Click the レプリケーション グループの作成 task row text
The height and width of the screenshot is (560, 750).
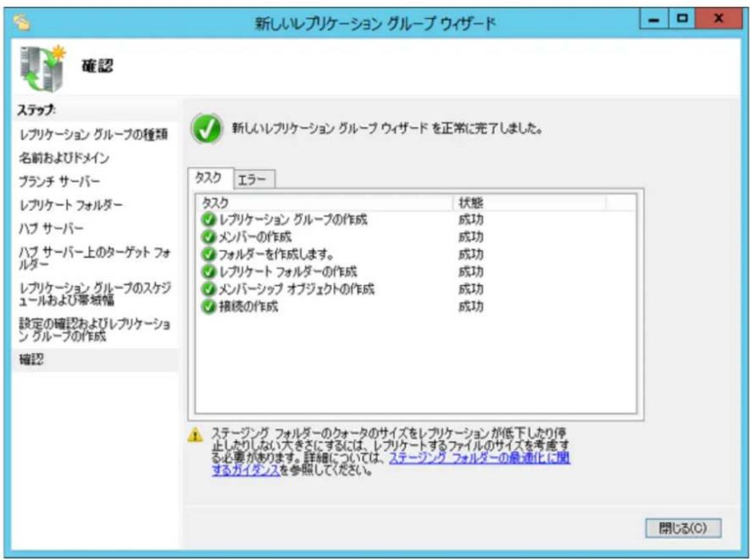pyautogui.click(x=293, y=220)
